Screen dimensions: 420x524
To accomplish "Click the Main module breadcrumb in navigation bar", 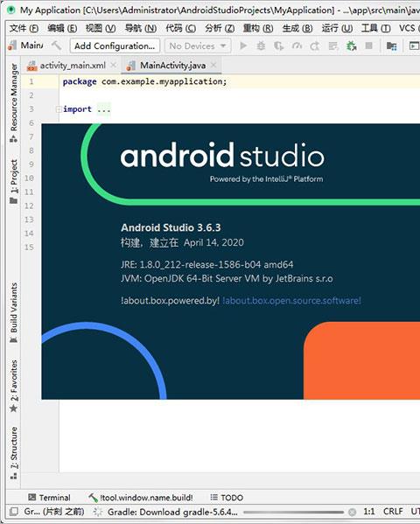I will [x=26, y=45].
